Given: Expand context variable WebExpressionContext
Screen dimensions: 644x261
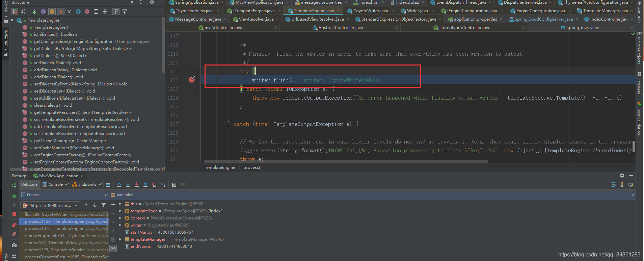Looking at the screenshot, I should tap(120, 218).
